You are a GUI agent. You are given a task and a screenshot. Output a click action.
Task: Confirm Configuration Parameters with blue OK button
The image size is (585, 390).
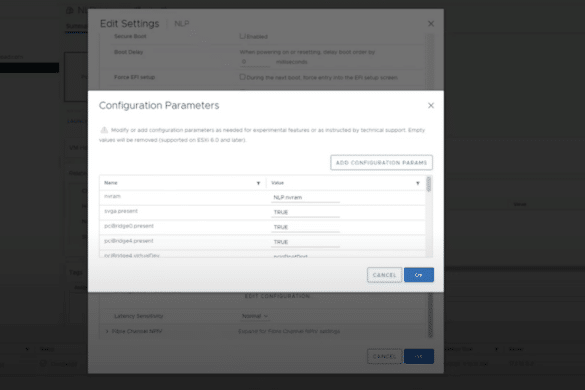419,275
